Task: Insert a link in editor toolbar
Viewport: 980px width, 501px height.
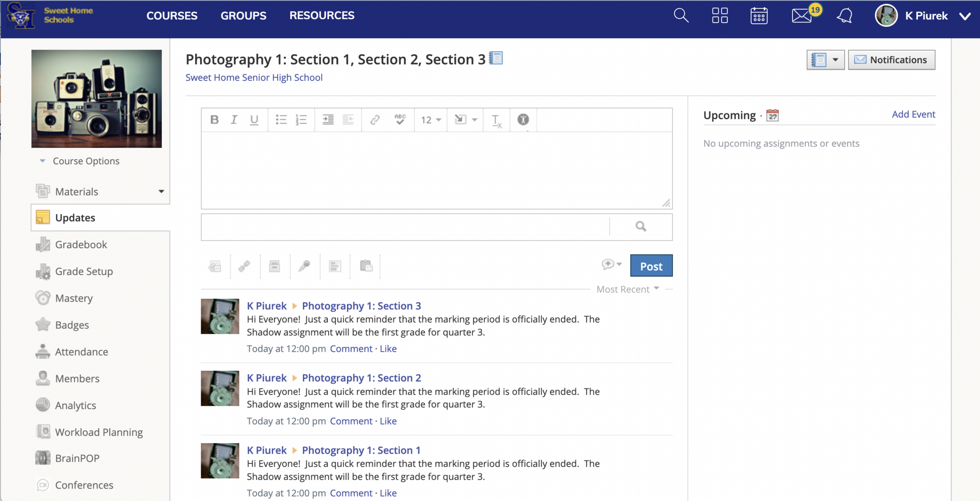Action: pyautogui.click(x=375, y=120)
